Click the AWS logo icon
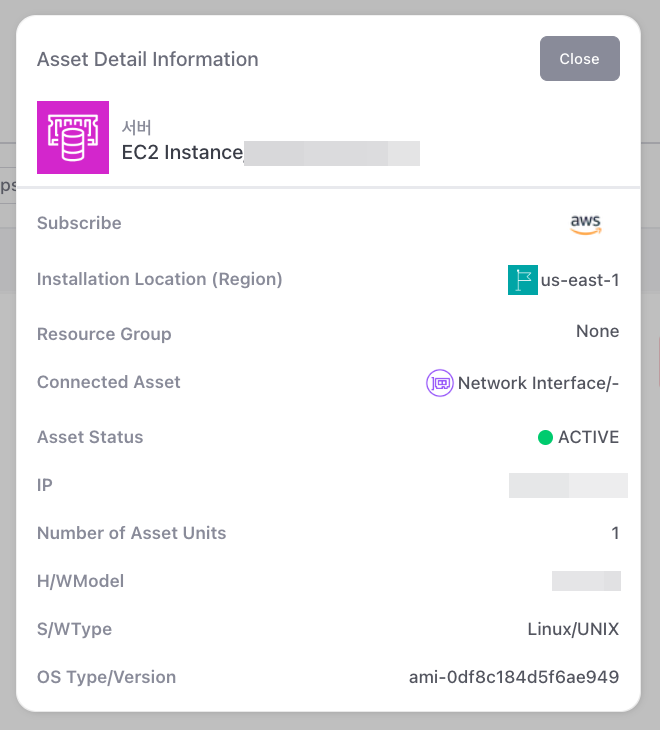Screen dimensions: 660x730 [587, 224]
